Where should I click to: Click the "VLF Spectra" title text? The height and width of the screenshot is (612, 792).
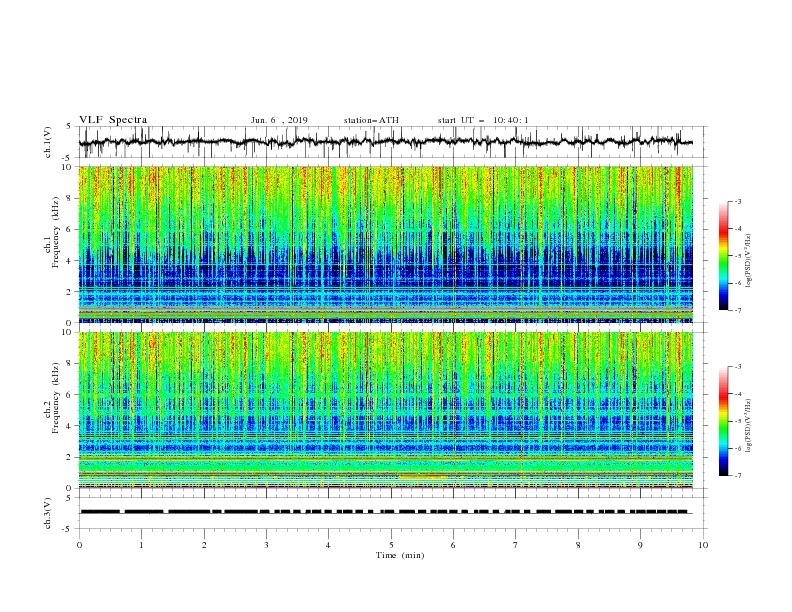(113, 120)
